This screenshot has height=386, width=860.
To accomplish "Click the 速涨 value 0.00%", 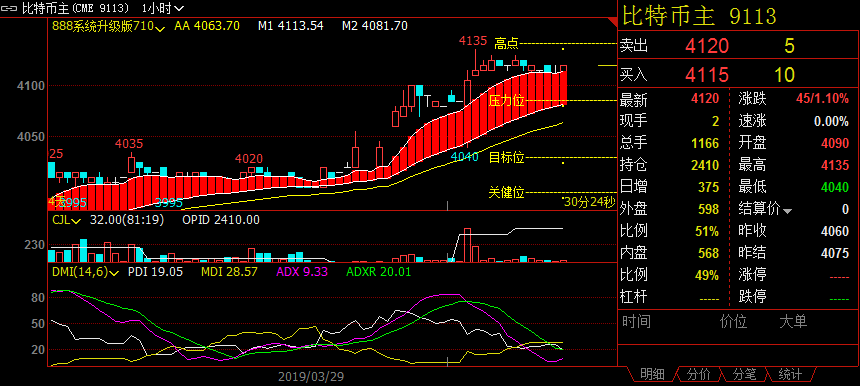I will tap(831, 121).
